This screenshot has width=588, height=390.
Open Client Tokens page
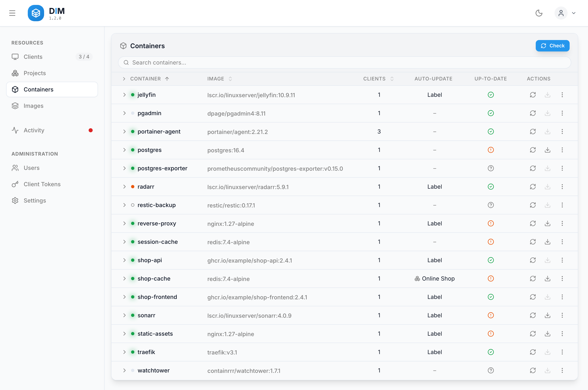(52, 184)
